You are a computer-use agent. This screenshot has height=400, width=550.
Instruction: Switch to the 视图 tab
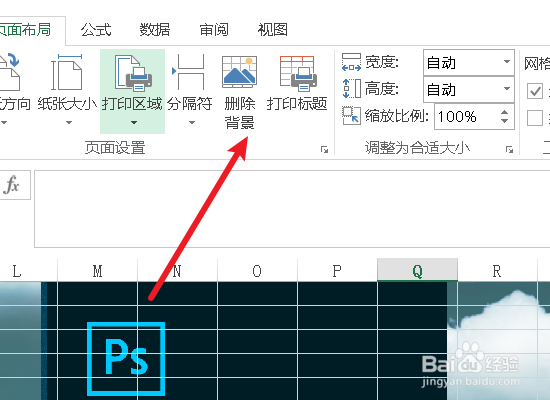[273, 30]
